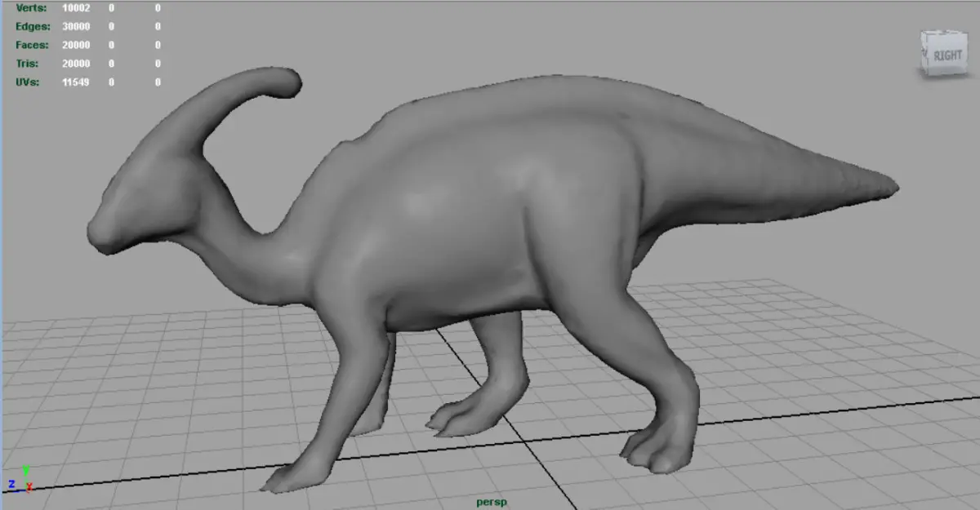
Task: Click the 'persp' camera label
Action: 492,502
